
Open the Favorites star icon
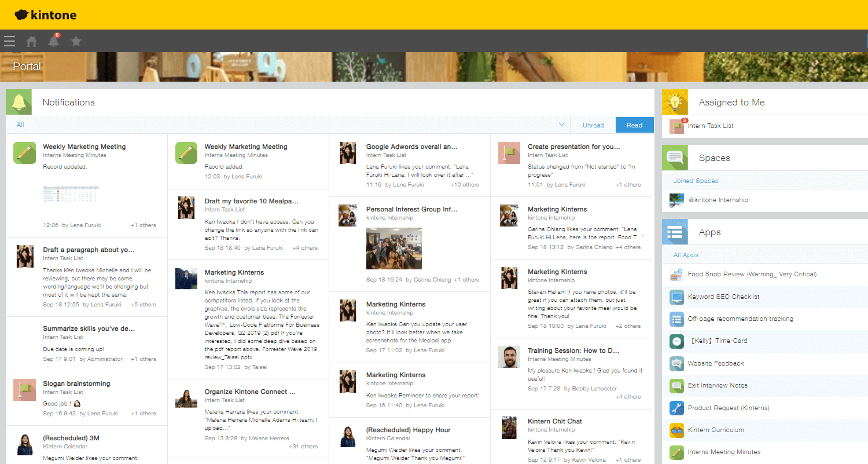pos(76,41)
